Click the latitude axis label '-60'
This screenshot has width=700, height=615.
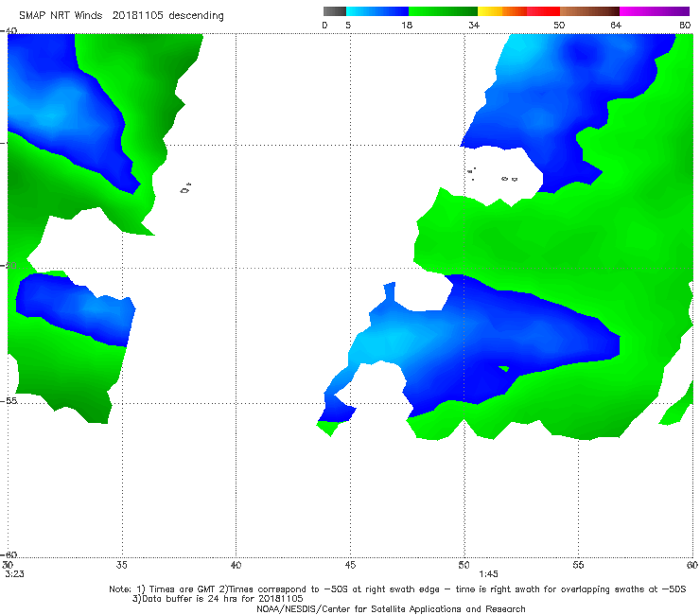9,554
